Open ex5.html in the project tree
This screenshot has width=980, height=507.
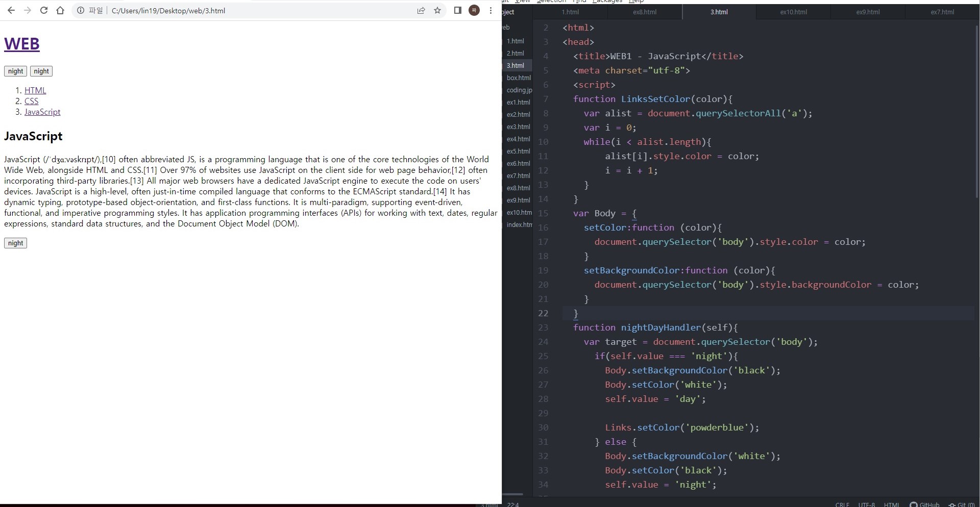(518, 151)
